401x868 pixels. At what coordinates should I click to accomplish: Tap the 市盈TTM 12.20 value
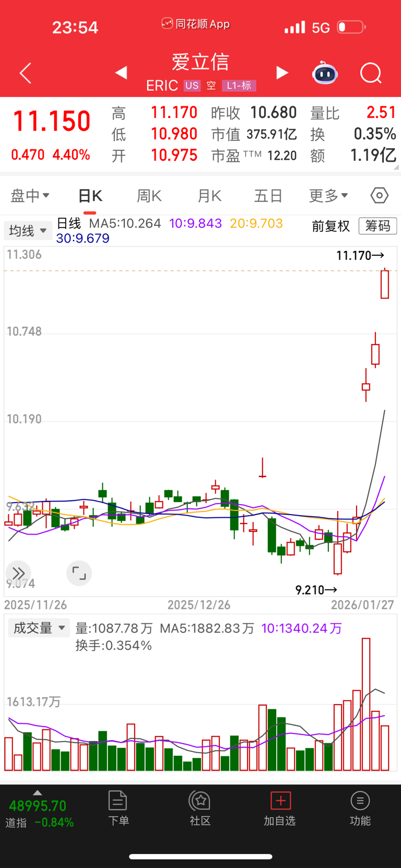pyautogui.click(x=282, y=156)
